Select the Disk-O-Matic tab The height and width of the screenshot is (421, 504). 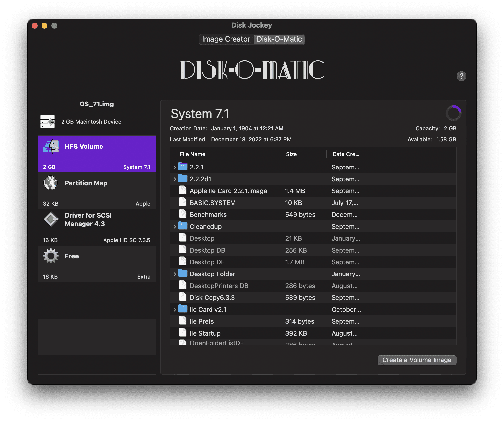coord(279,39)
